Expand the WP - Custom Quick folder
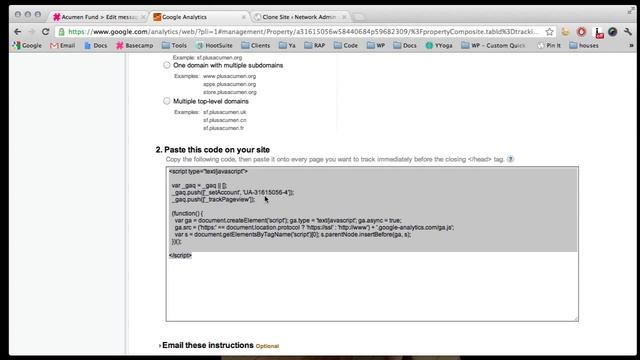Image resolution: width=640 pixels, height=360 pixels. coord(493,45)
